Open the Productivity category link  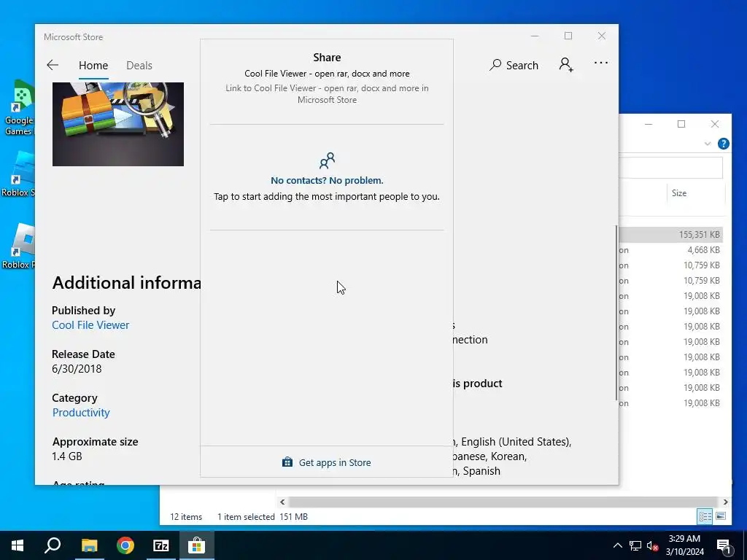coord(81,413)
